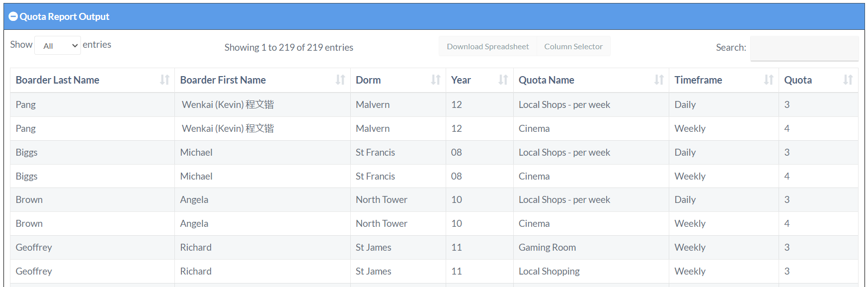
Task: Select Geoffrey in Gaming Room row
Action: 34,247
